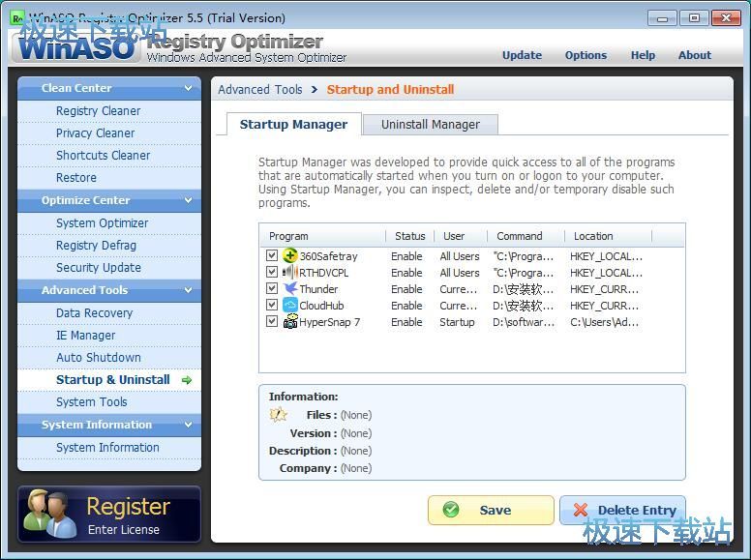Click the Register users icon

(x=49, y=514)
